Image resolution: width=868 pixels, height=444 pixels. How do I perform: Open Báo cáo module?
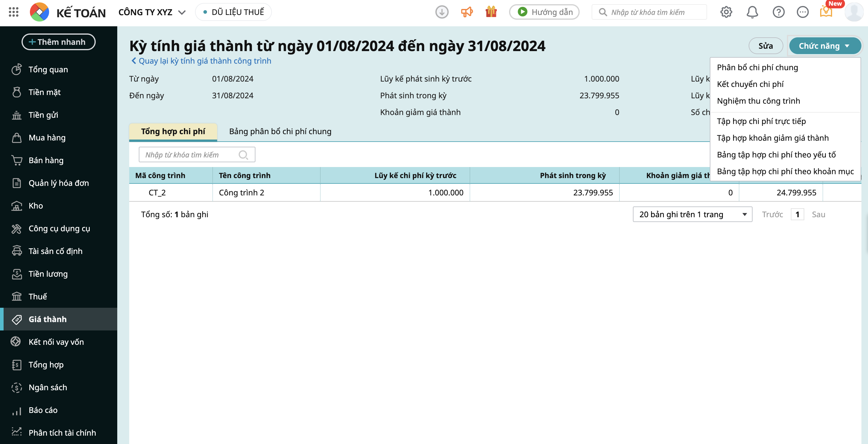click(59, 410)
